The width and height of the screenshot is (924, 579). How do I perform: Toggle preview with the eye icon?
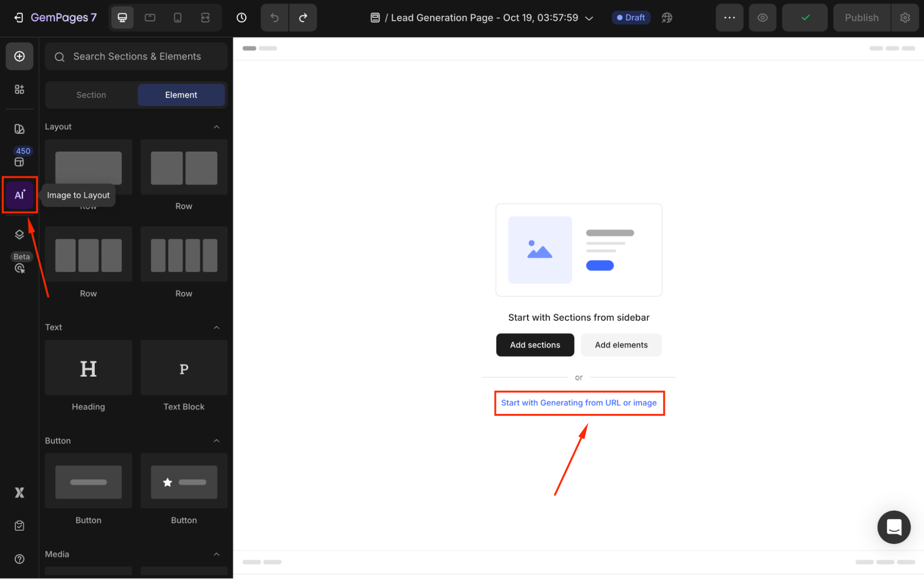762,18
